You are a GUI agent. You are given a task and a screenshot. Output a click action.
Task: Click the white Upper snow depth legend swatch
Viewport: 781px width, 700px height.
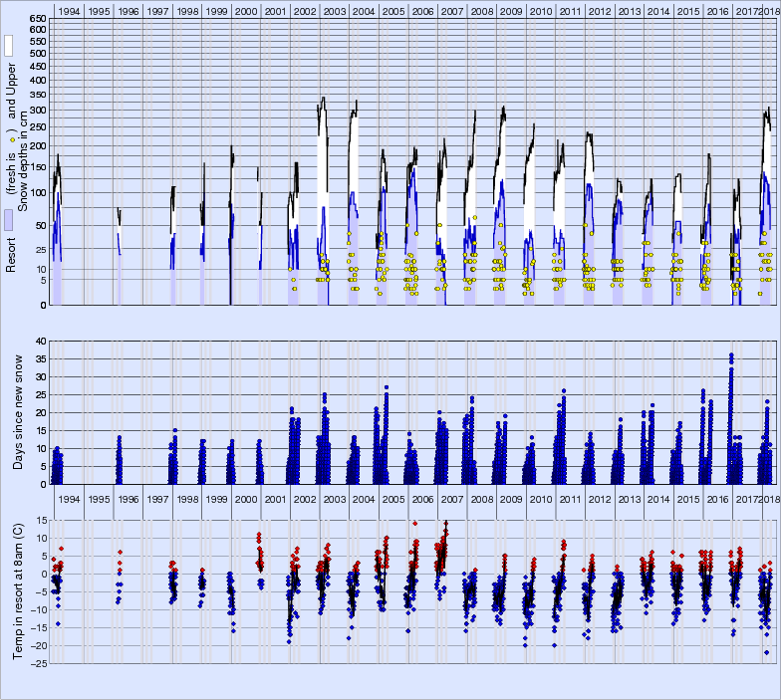(8, 46)
